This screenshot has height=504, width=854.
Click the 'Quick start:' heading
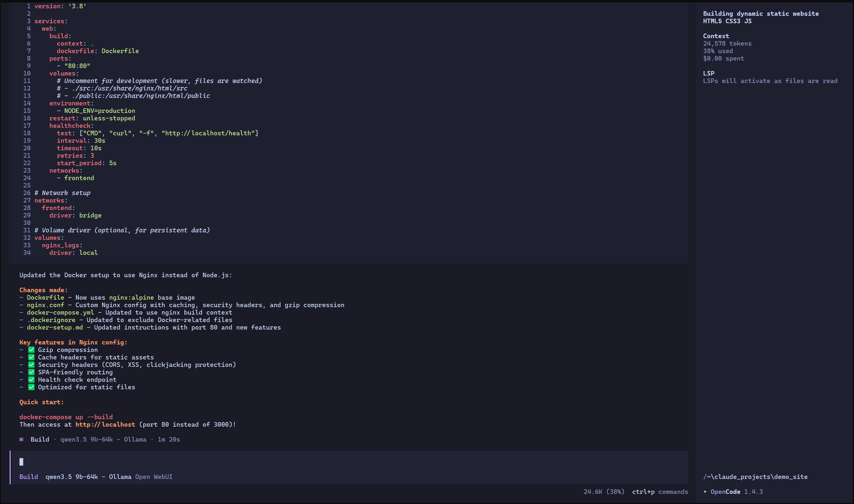(41, 402)
